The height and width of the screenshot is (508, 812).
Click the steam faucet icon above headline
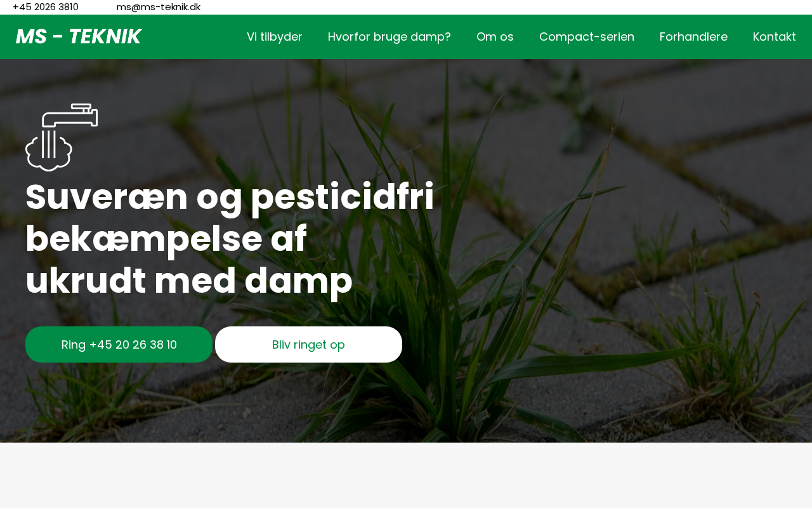[x=62, y=137]
